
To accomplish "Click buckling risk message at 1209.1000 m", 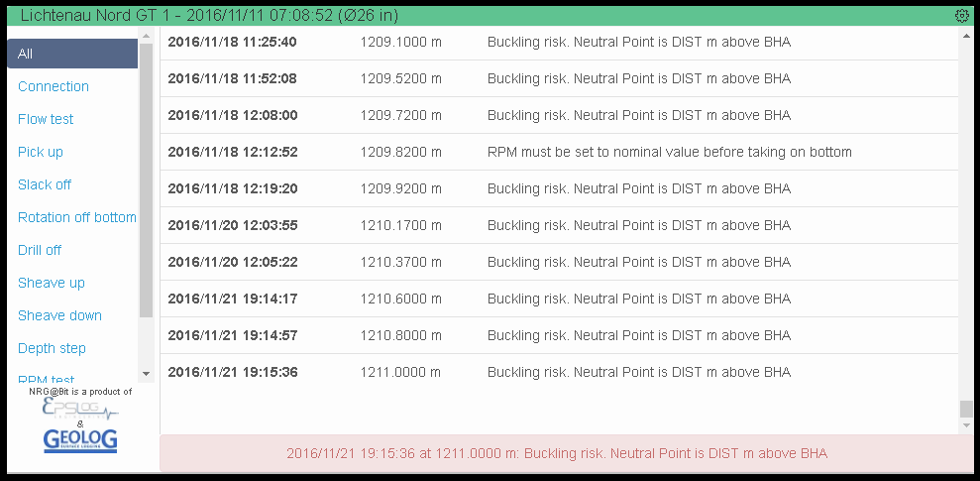I will pos(639,42).
